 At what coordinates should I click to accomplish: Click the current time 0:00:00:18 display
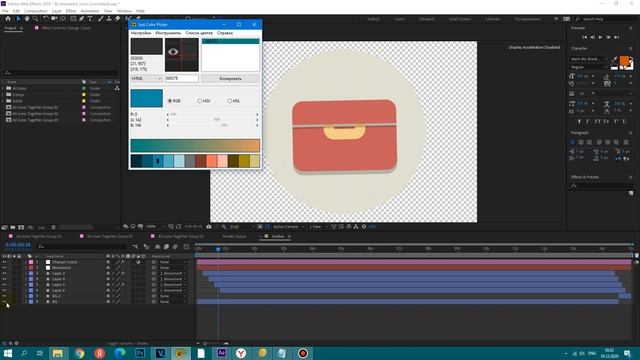[x=18, y=245]
